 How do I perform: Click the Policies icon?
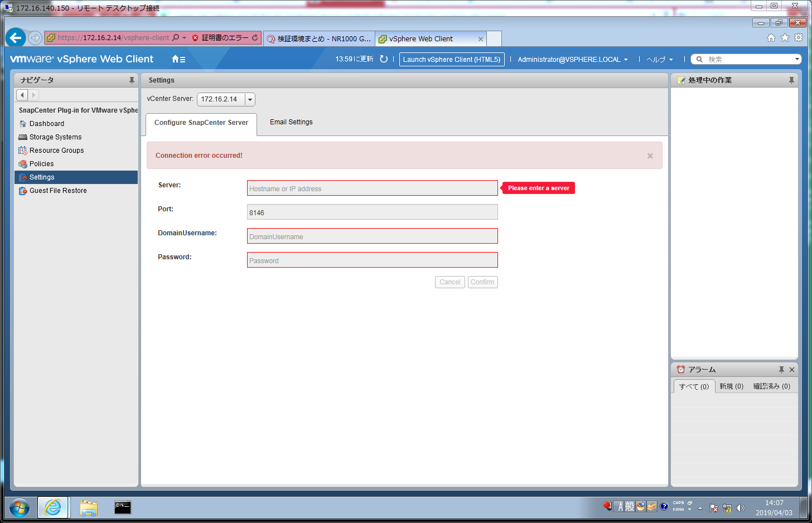click(23, 164)
